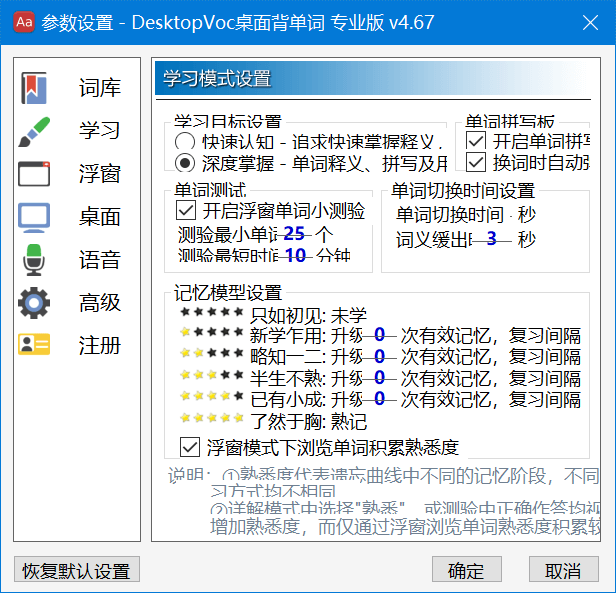
Task: Switch to the 高级 tab label
Action: (100, 303)
